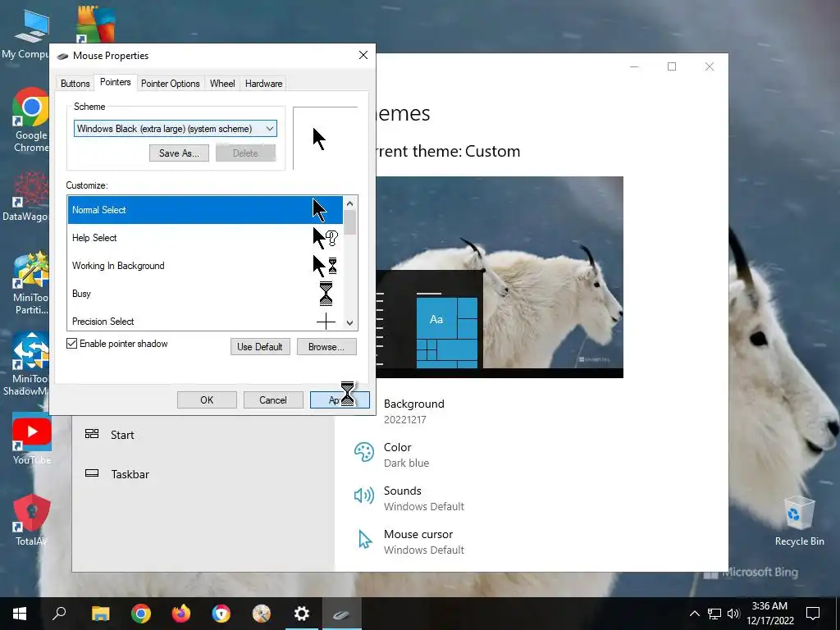The width and height of the screenshot is (840, 630).
Task: Open MiniTool Partition desktop shortcut
Action: coord(30,283)
